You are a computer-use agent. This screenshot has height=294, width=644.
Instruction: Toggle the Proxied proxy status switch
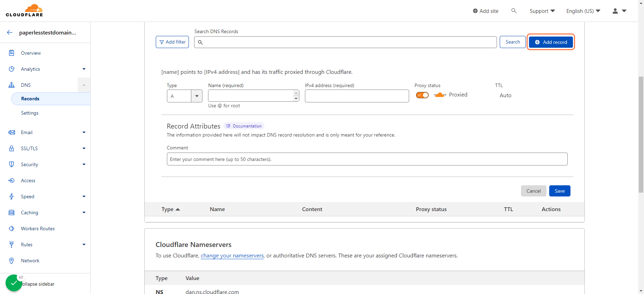click(422, 95)
